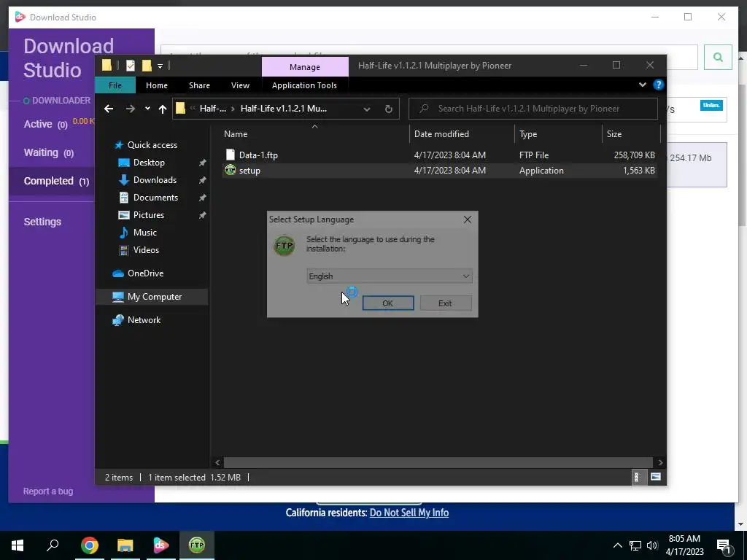Viewport: 747px width, 560px height.
Task: Click the FTP setup icon in taskbar
Action: (x=197, y=545)
